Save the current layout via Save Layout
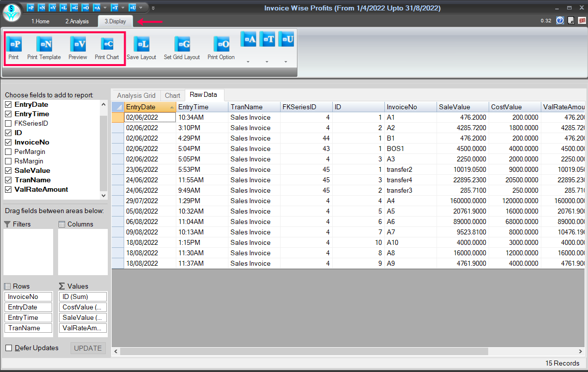 click(142, 44)
